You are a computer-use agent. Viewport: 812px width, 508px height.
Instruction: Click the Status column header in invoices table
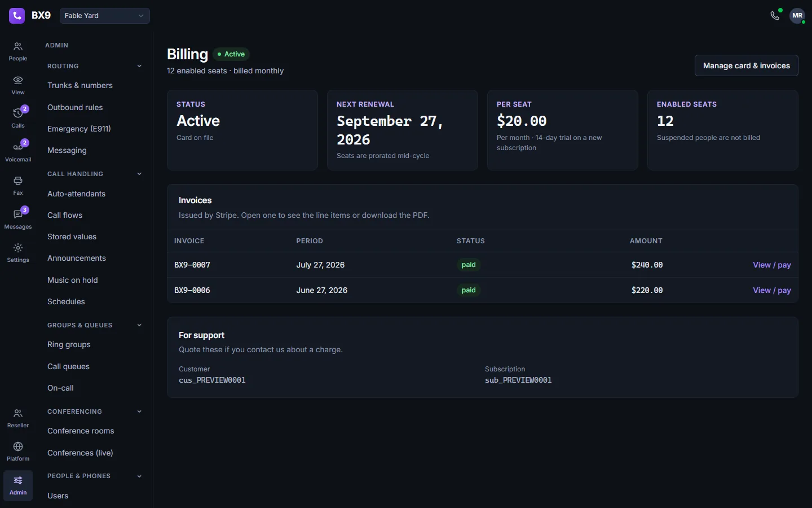(x=471, y=241)
